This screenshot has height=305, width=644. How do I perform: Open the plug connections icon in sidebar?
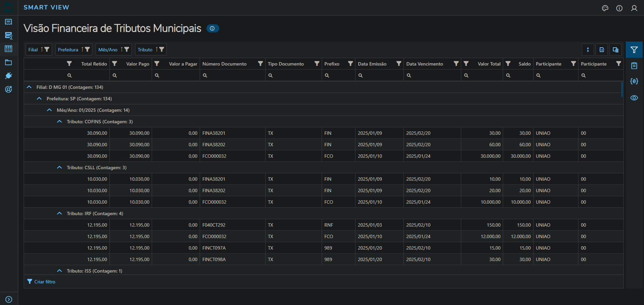tap(9, 76)
